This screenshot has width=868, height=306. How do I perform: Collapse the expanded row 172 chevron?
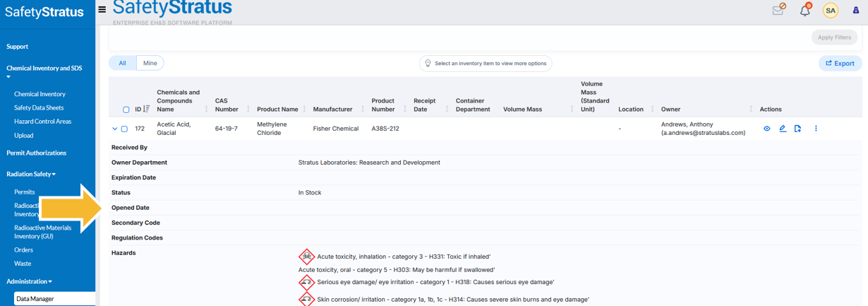(x=114, y=129)
